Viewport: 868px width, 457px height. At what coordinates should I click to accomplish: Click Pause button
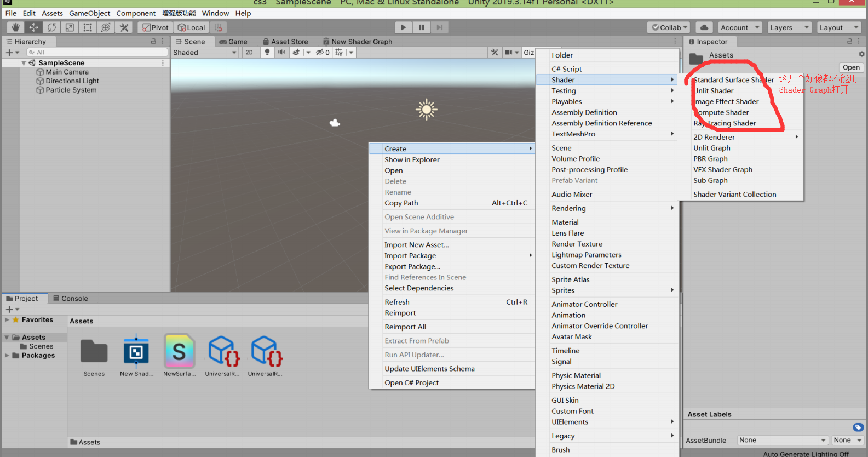[x=422, y=27]
